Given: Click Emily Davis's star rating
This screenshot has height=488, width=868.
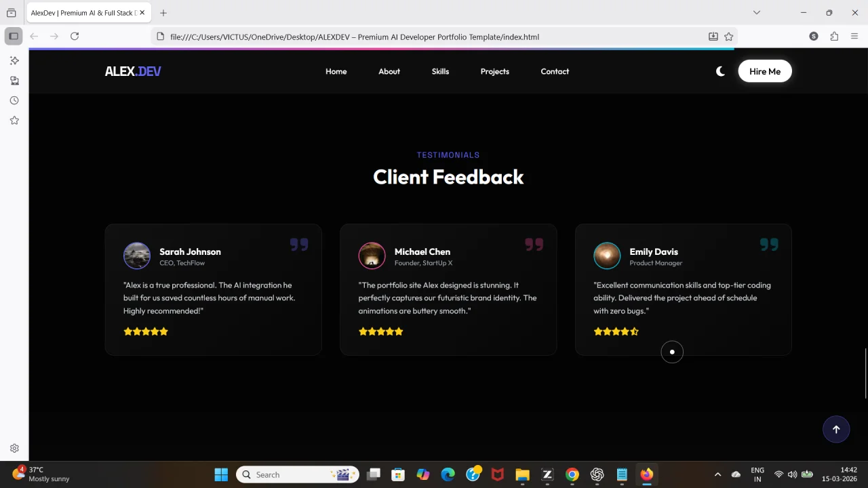Looking at the screenshot, I should pyautogui.click(x=616, y=331).
